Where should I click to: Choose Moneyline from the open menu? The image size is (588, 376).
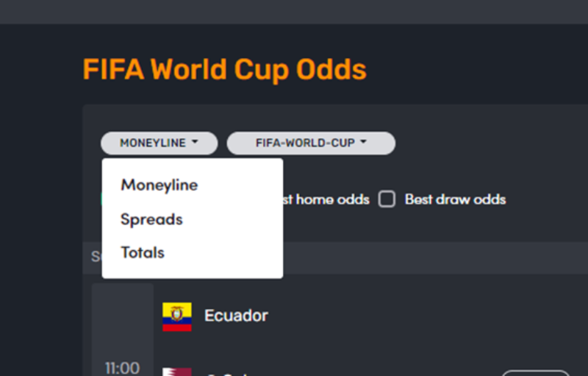(x=159, y=185)
